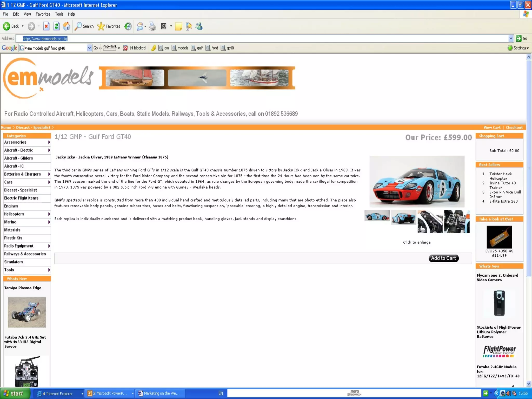
Task: Click the Refresh page icon
Action: (x=56, y=26)
